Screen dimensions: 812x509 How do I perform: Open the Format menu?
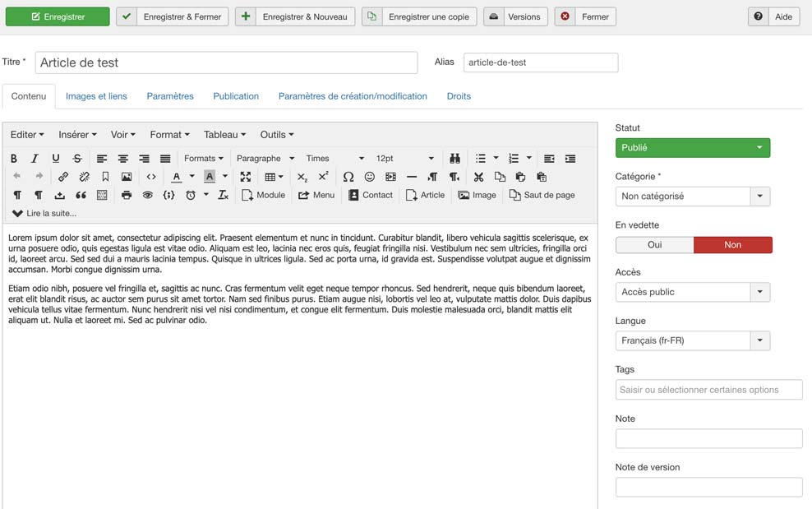pos(169,135)
